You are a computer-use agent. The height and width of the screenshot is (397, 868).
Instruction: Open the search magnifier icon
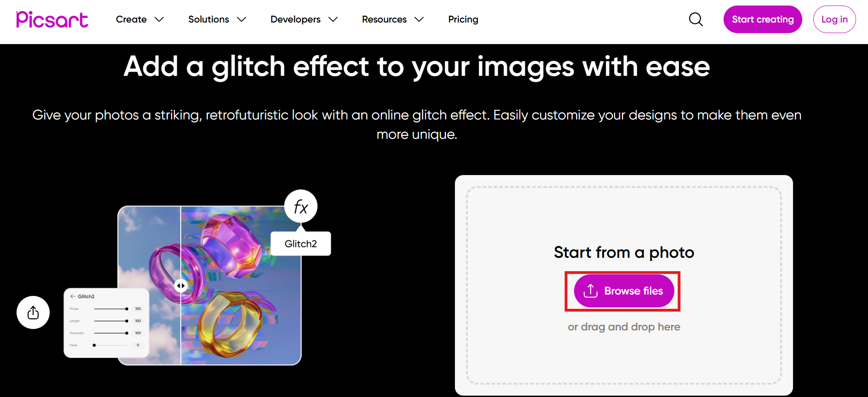pyautogui.click(x=696, y=19)
